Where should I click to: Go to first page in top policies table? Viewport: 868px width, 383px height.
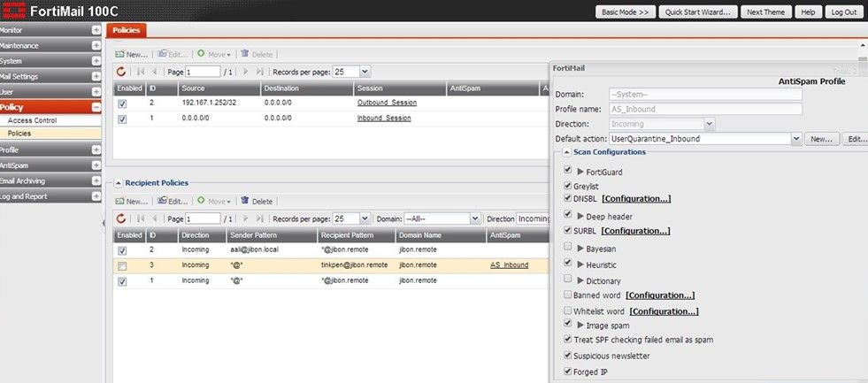click(141, 72)
